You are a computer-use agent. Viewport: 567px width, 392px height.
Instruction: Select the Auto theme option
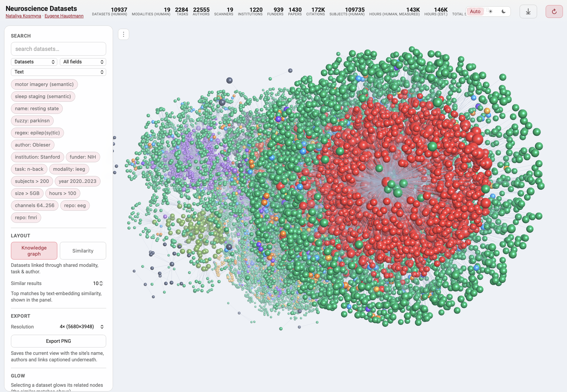[x=475, y=12]
